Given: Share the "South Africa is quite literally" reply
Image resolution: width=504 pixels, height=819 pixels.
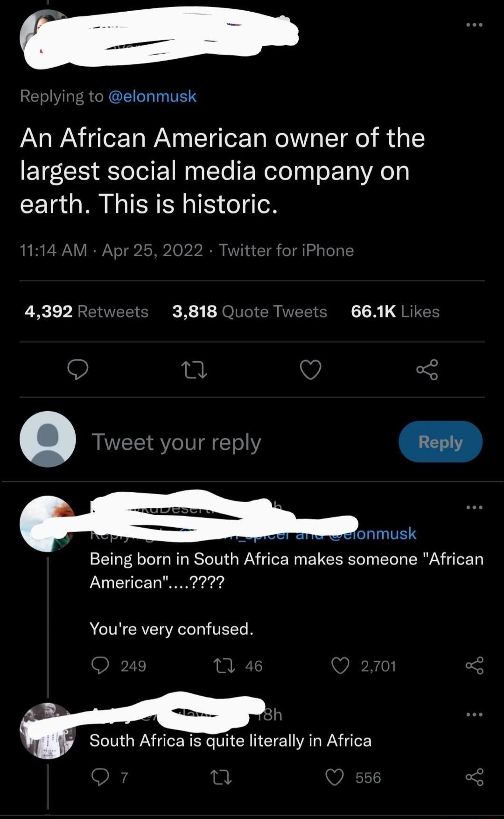Looking at the screenshot, I should coord(474,777).
